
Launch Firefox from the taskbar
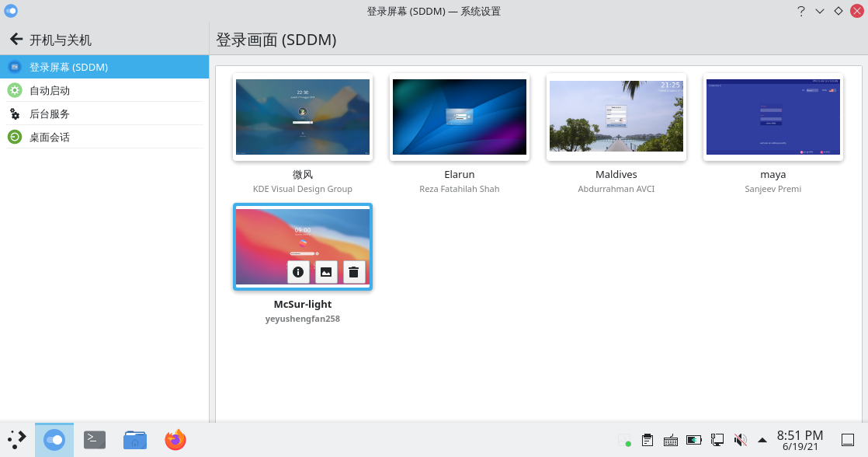click(175, 439)
